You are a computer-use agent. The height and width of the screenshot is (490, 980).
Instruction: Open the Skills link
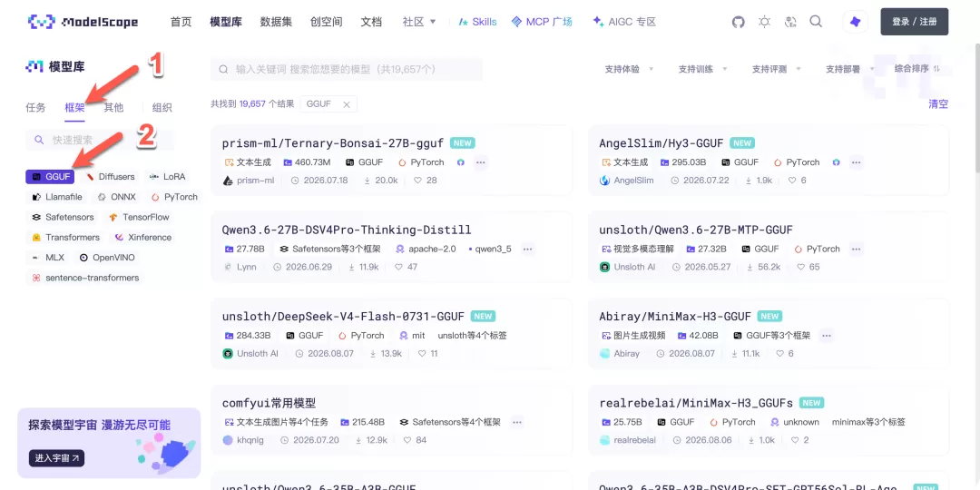(477, 22)
